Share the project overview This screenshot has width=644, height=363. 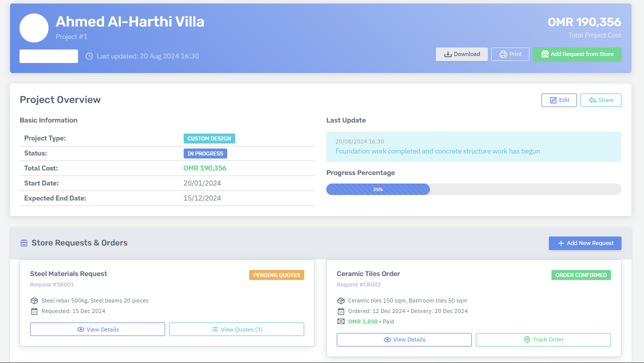click(x=600, y=100)
